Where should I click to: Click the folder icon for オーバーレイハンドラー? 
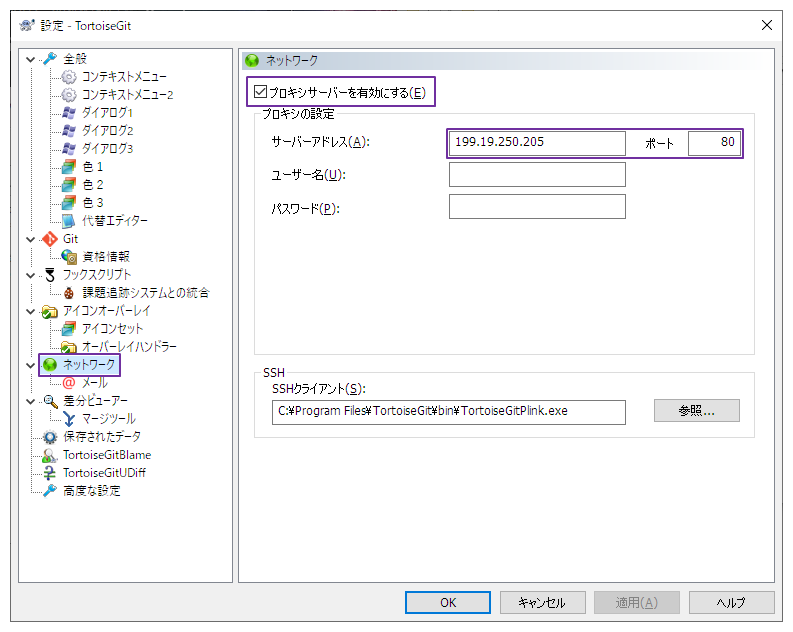click(x=69, y=347)
